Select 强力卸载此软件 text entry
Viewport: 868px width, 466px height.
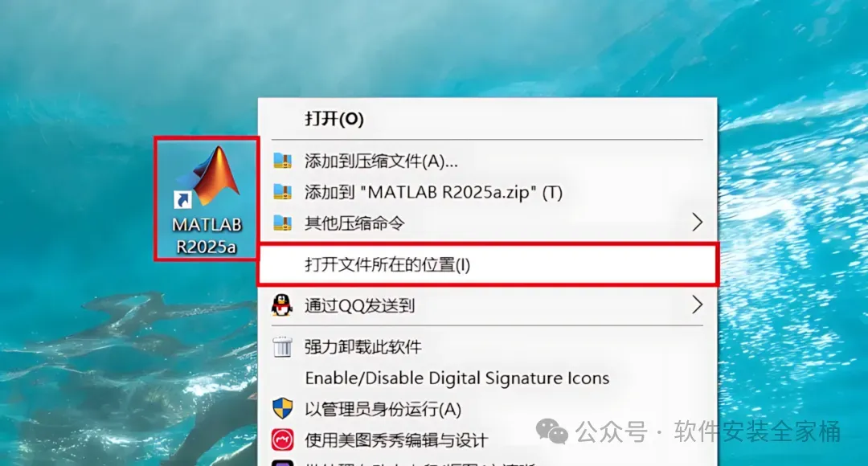(x=363, y=347)
